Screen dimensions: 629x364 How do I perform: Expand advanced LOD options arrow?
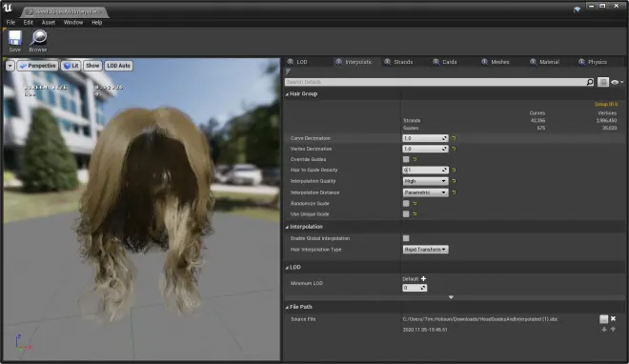click(x=451, y=297)
